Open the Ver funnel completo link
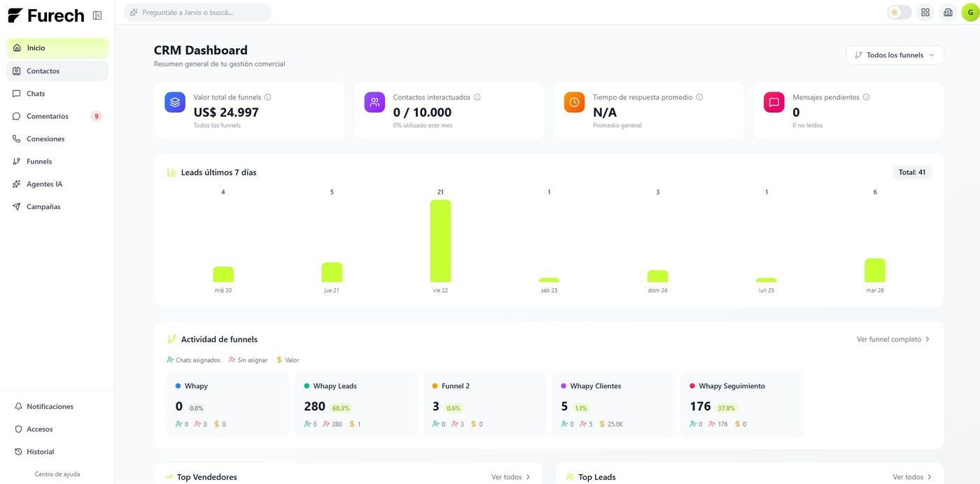This screenshot has width=980, height=484. (x=893, y=339)
